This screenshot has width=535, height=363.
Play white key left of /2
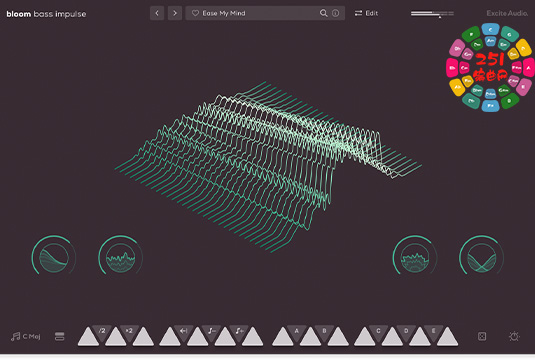click(x=88, y=339)
